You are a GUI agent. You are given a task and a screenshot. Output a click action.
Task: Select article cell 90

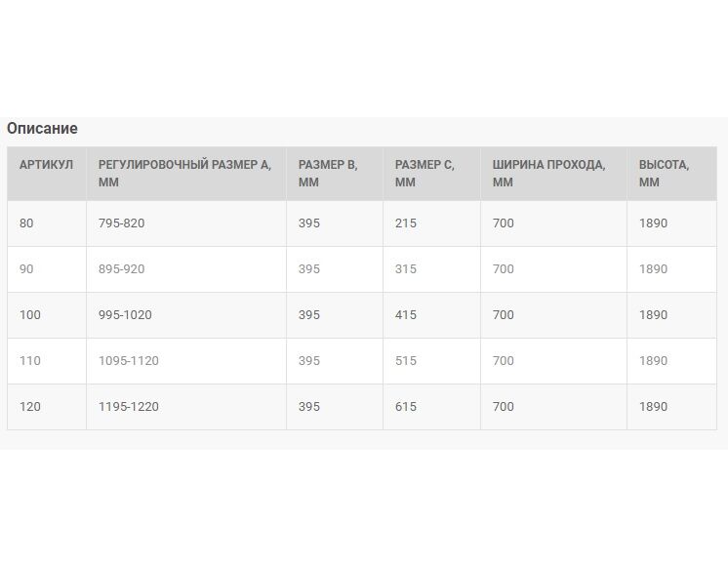click(x=47, y=269)
